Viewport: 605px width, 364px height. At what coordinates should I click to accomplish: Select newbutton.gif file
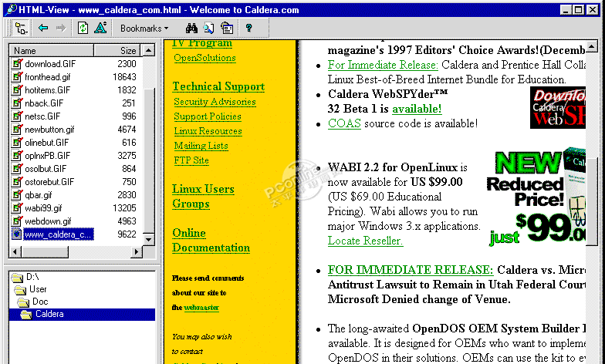pos(49,130)
